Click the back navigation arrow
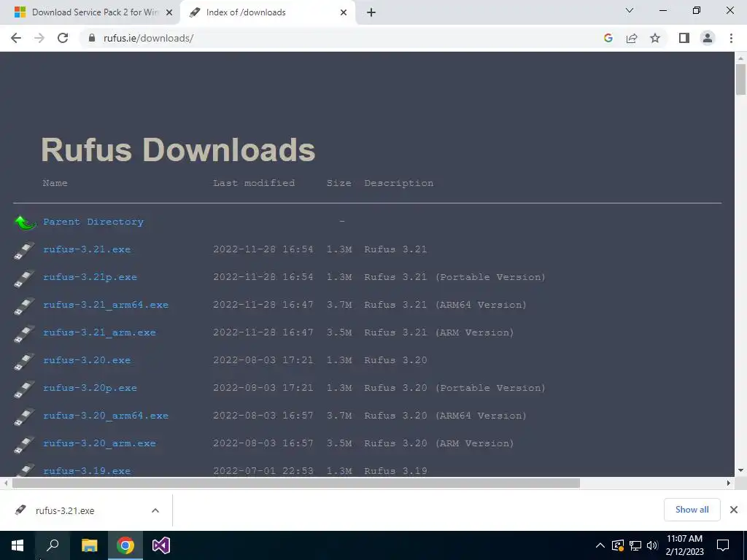The height and width of the screenshot is (560, 747). point(16,38)
